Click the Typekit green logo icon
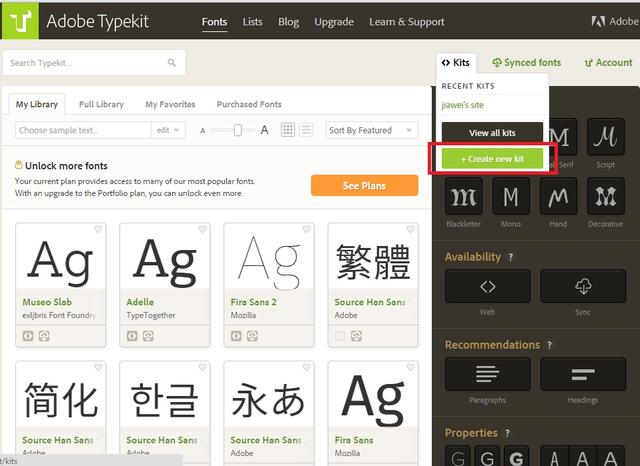640x466 pixels. (x=20, y=20)
